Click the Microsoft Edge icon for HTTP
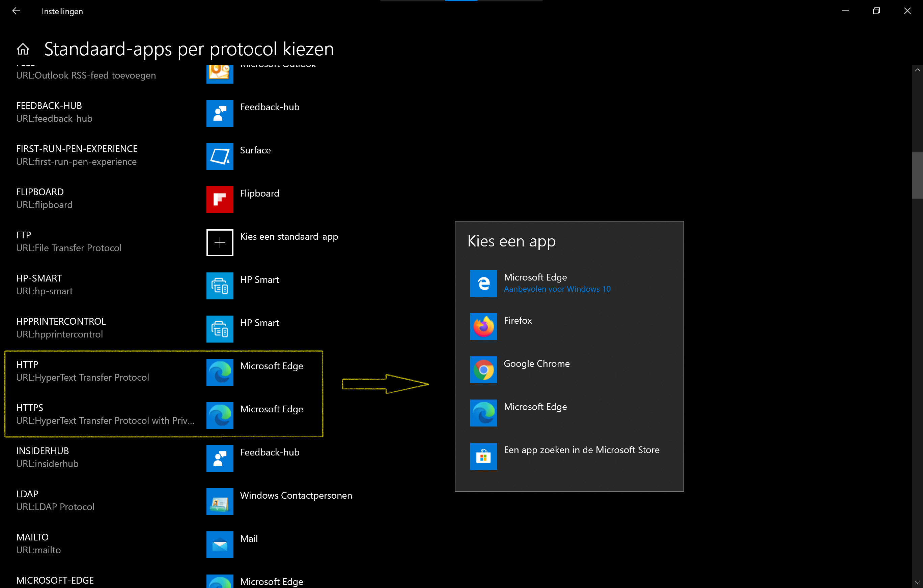The image size is (923, 588). [x=220, y=372]
